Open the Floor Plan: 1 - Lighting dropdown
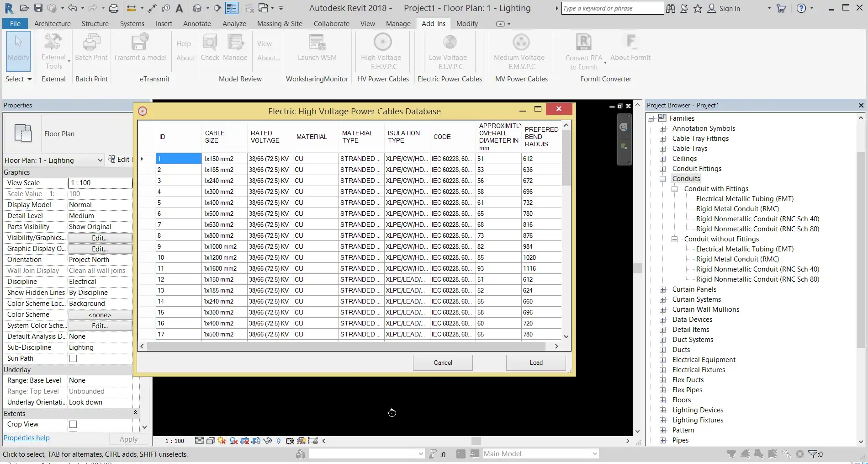This screenshot has width=868, height=464. coord(100,160)
